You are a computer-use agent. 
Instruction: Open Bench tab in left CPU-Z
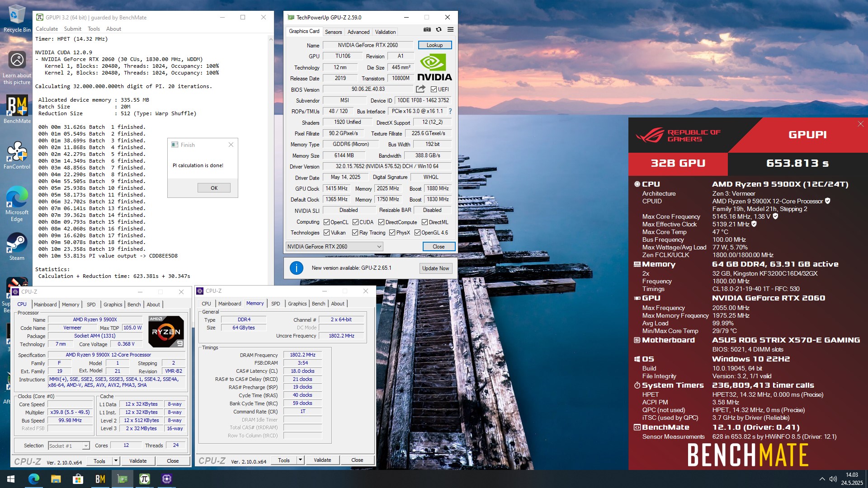coord(134,305)
